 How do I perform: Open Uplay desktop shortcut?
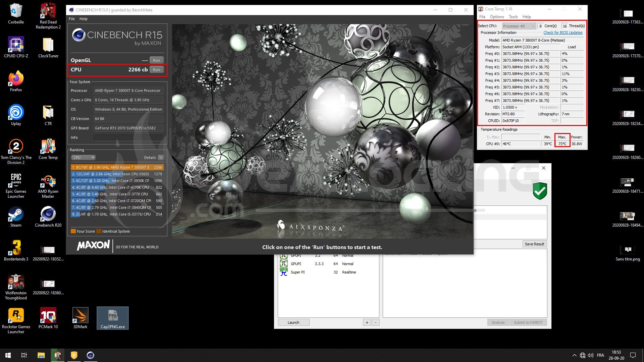[x=16, y=115]
